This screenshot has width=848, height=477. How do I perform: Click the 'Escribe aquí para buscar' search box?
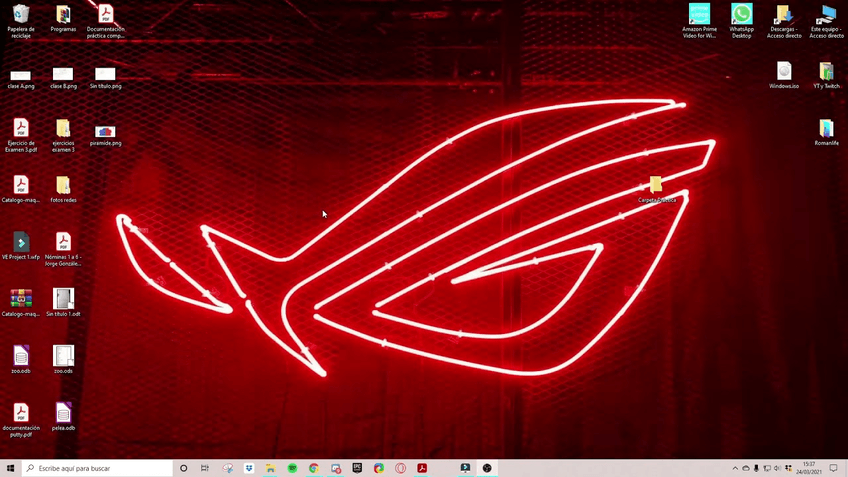[x=97, y=468]
